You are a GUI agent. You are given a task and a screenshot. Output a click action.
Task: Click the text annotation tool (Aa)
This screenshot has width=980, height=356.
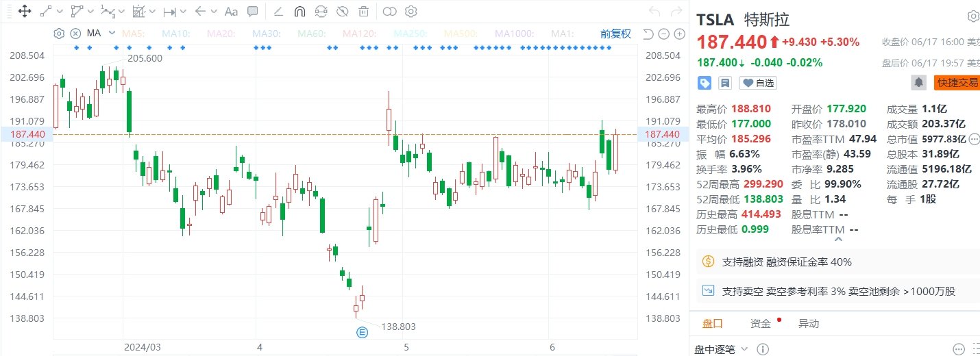[x=231, y=11]
